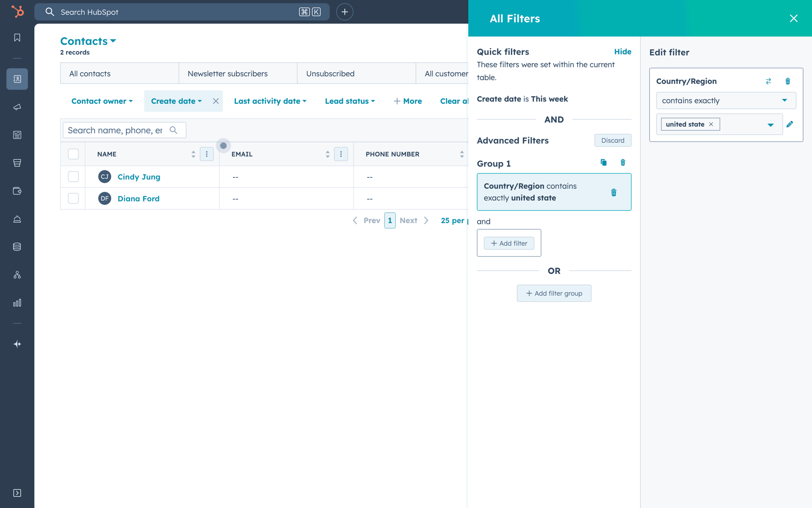This screenshot has height=508, width=812.
Task: Click the + More filters button
Action: 408,101
